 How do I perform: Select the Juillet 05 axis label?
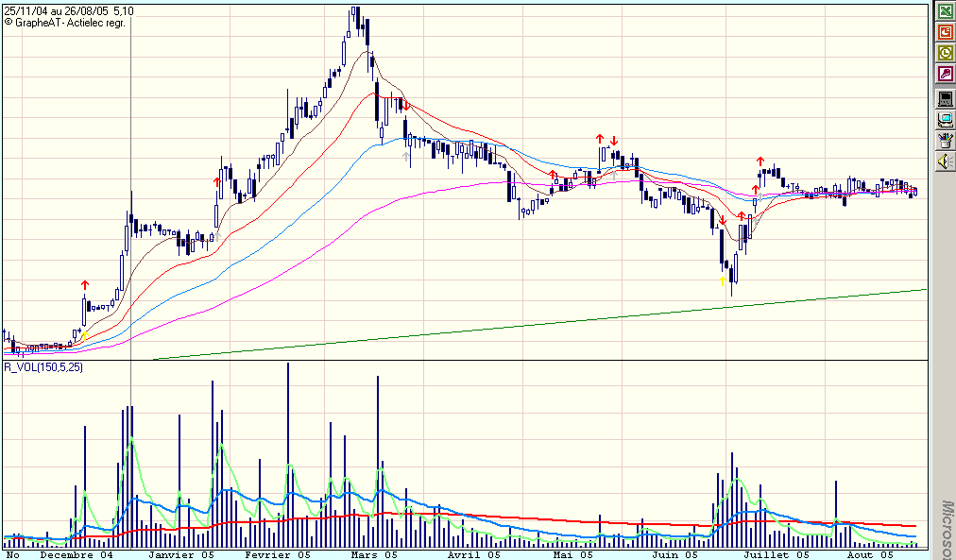click(x=777, y=554)
